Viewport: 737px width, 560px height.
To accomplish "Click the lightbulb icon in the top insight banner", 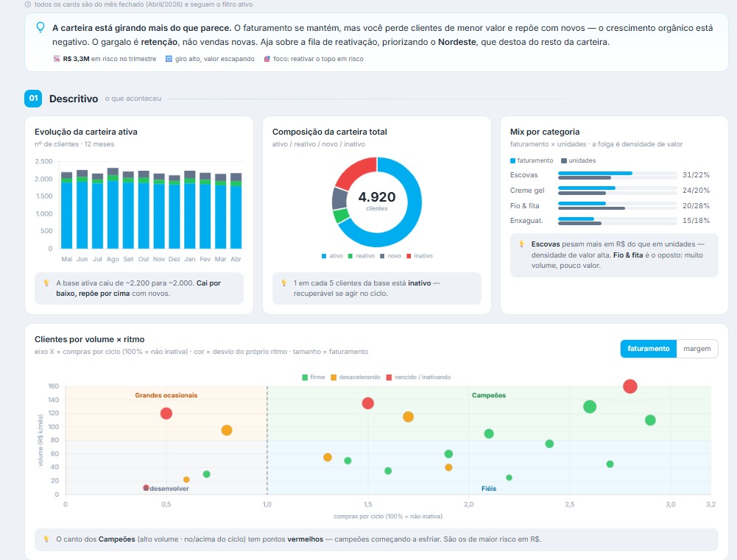I will [x=41, y=27].
